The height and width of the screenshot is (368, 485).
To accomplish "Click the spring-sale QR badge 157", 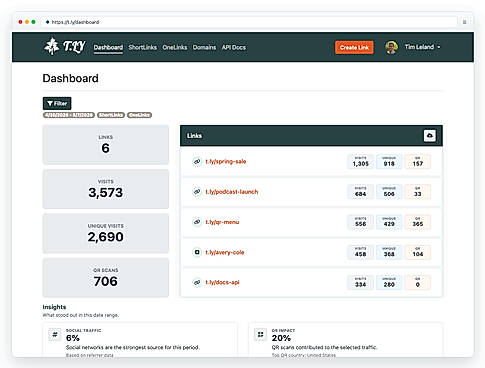I will tap(418, 162).
